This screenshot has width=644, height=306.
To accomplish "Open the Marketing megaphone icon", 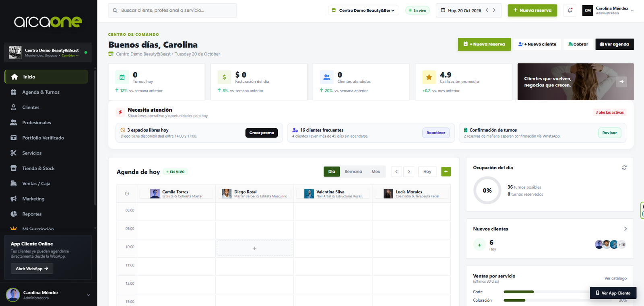I will point(14,199).
